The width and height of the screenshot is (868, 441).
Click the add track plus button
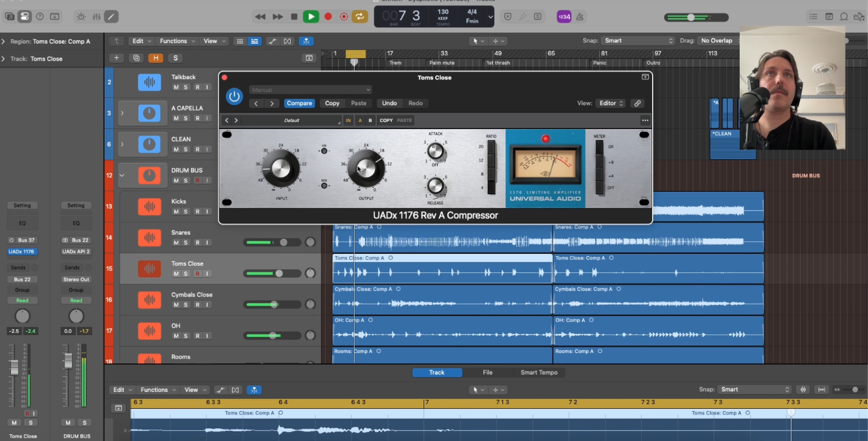coord(117,58)
